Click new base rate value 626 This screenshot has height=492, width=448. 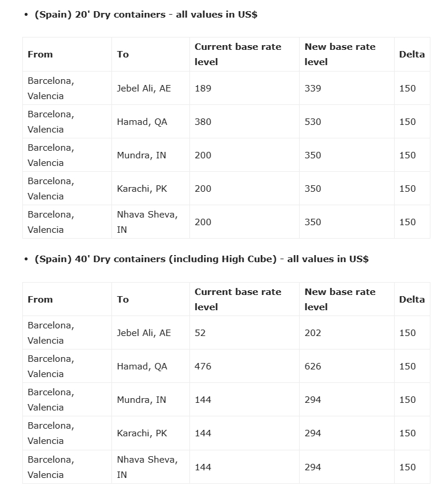[x=313, y=367]
